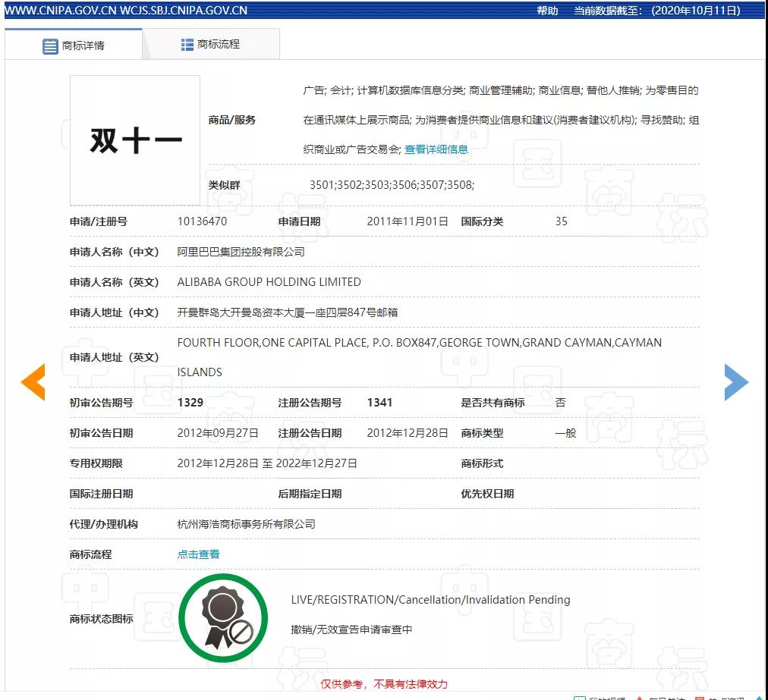Image resolution: width=768 pixels, height=700 pixels.
Task: Open the WCJS.SBJ.CNIPA.GOV.CN site link
Action: (x=184, y=11)
